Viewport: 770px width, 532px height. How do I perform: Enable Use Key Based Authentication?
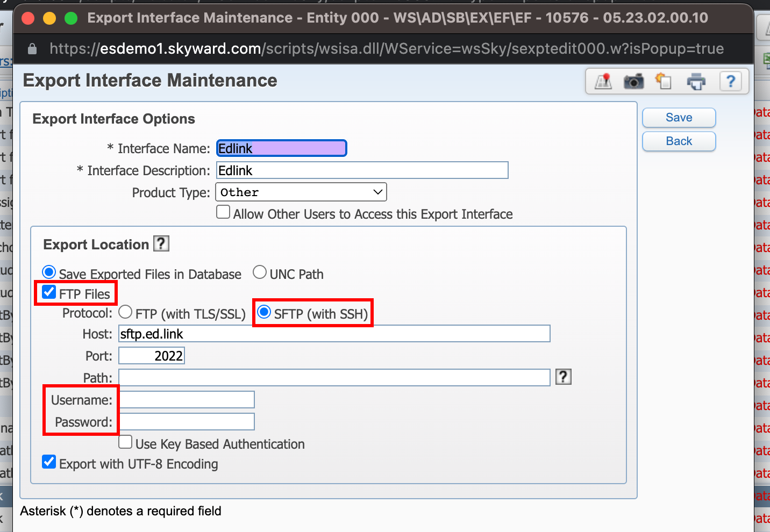click(125, 442)
